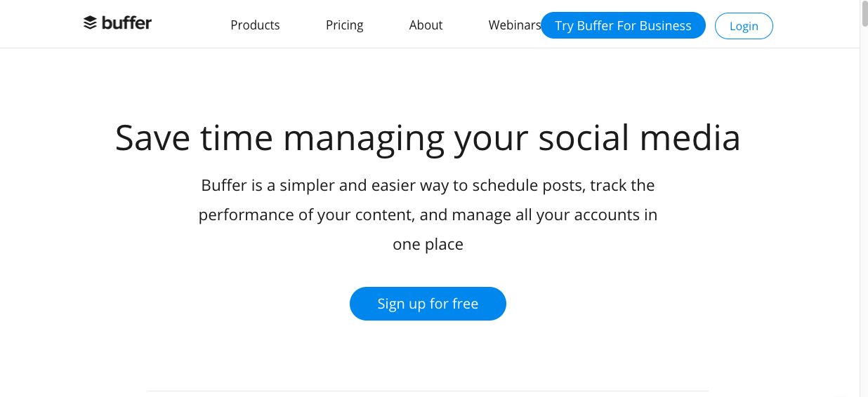Open the Webinars navigation link

(514, 25)
